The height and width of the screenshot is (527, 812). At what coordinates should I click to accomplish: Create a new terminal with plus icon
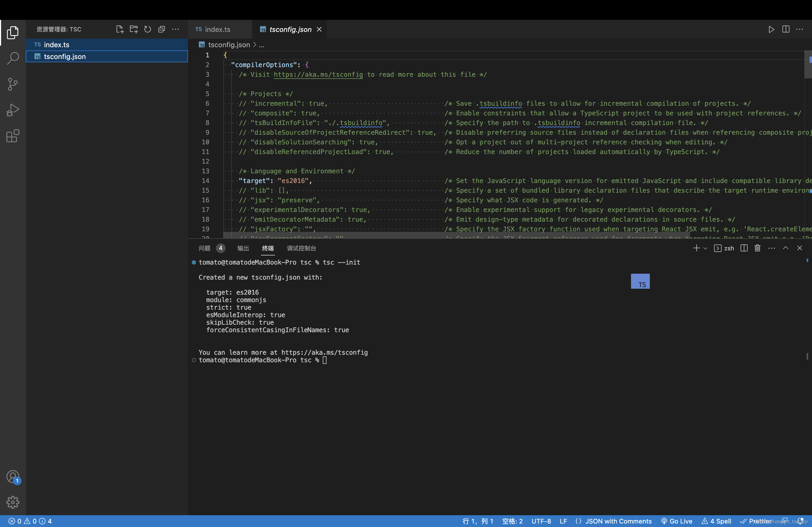click(x=696, y=248)
